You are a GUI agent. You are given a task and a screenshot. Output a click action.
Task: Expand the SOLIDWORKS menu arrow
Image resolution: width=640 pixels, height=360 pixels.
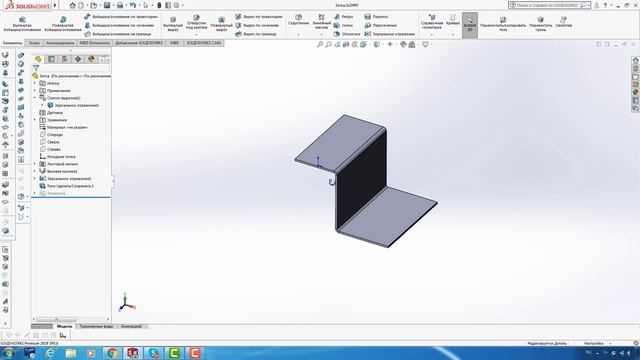coord(55,5)
